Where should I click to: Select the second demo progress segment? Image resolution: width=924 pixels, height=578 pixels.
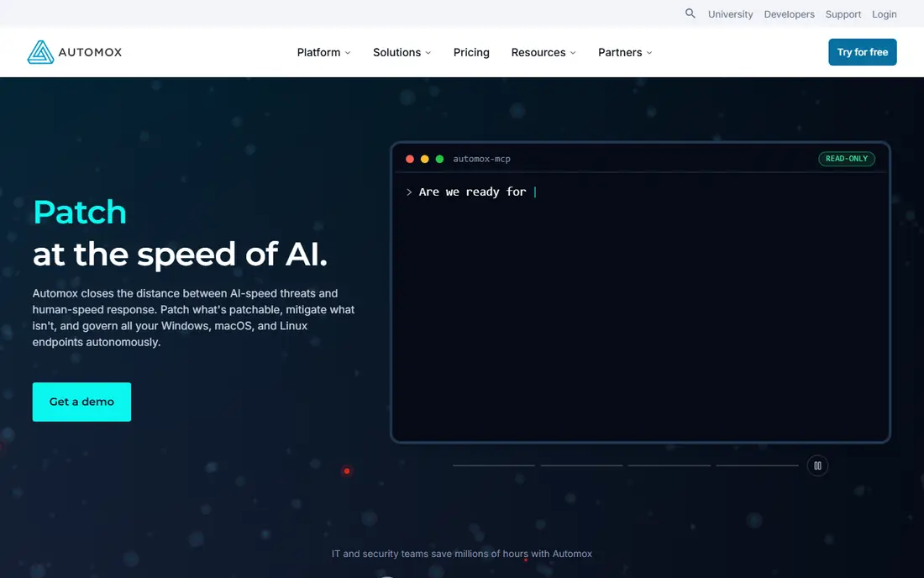581,465
